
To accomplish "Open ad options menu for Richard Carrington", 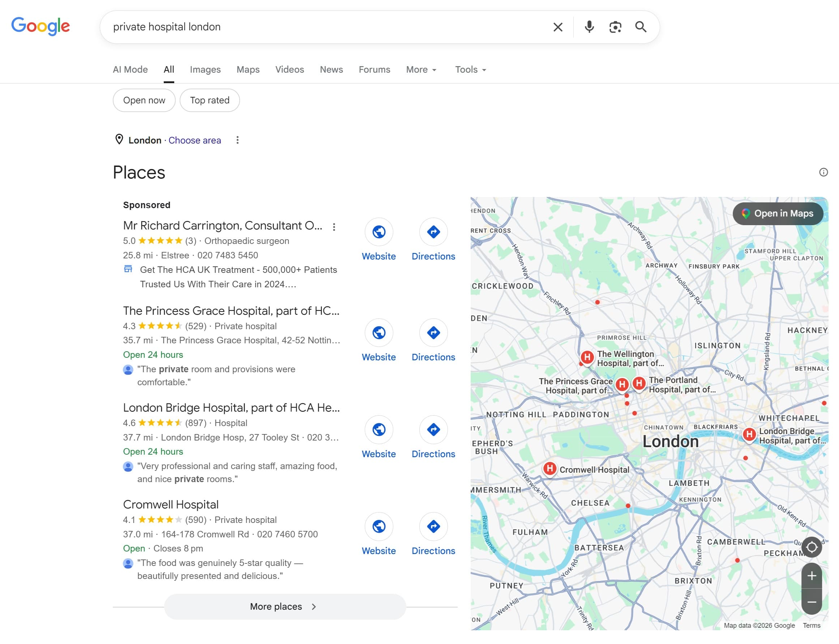I will (x=334, y=227).
